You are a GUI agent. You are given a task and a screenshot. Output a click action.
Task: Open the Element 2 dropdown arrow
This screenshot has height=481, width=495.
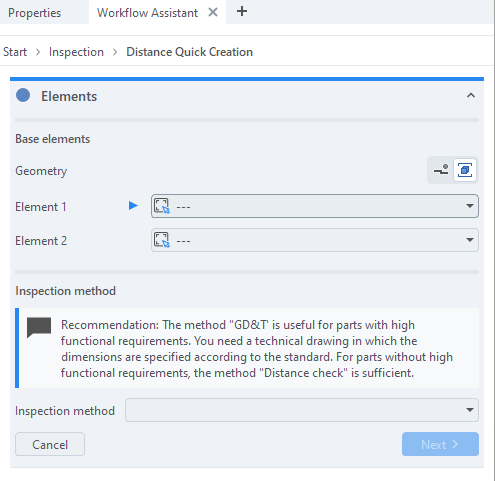pos(470,240)
